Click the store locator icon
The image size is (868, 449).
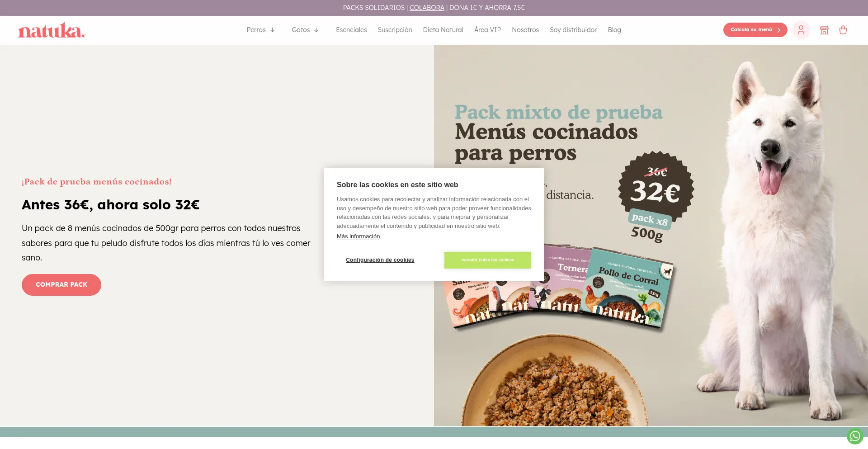click(824, 30)
